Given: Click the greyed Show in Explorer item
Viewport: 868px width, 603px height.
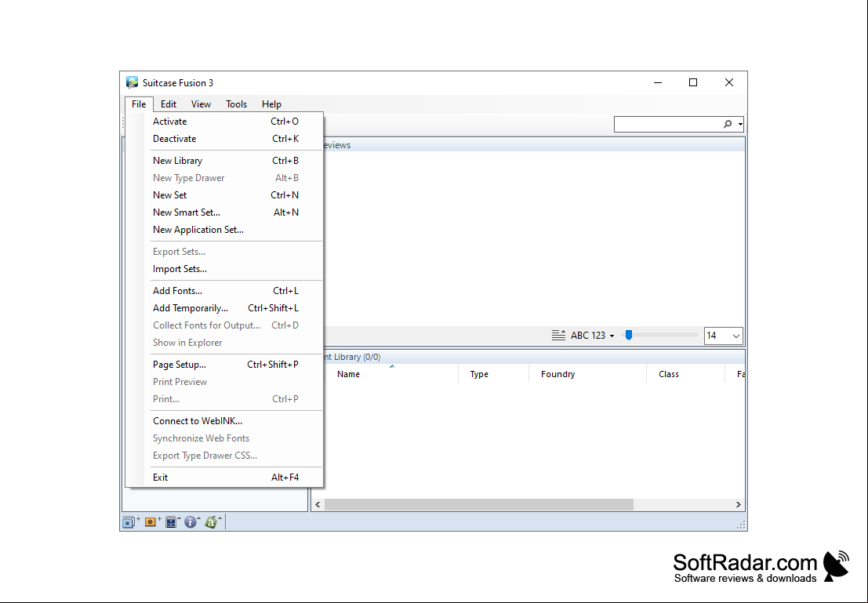Looking at the screenshot, I should [225, 342].
